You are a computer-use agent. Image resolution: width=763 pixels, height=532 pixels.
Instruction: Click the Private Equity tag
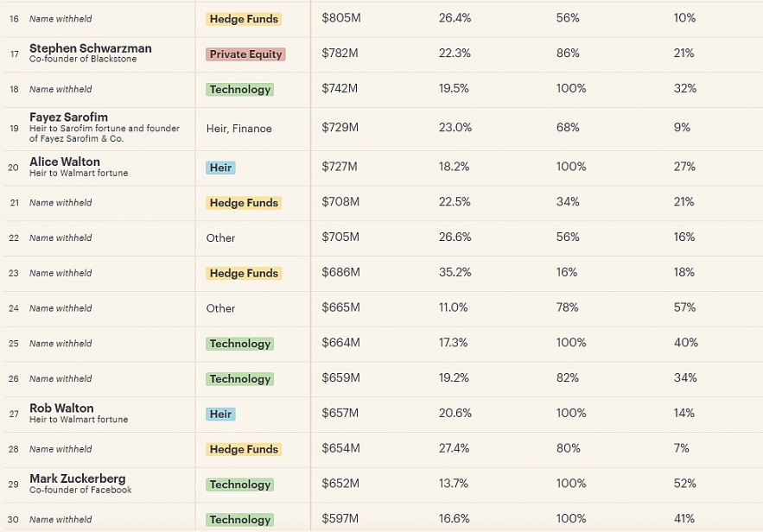(x=245, y=54)
